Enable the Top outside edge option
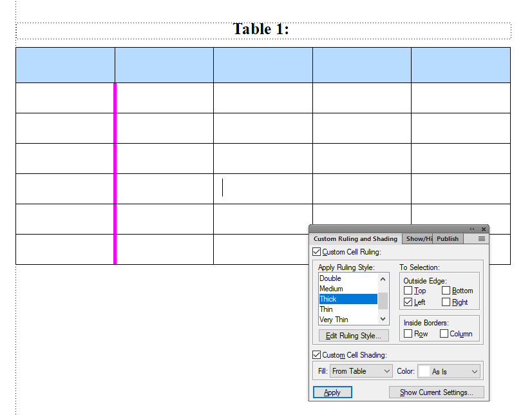This screenshot has width=532, height=415. point(407,291)
